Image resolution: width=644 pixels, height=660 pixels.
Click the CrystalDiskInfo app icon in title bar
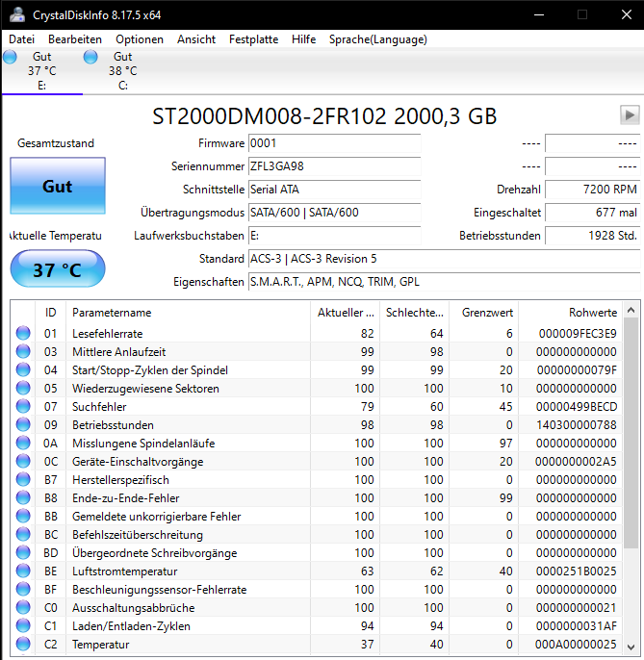pos(17,14)
